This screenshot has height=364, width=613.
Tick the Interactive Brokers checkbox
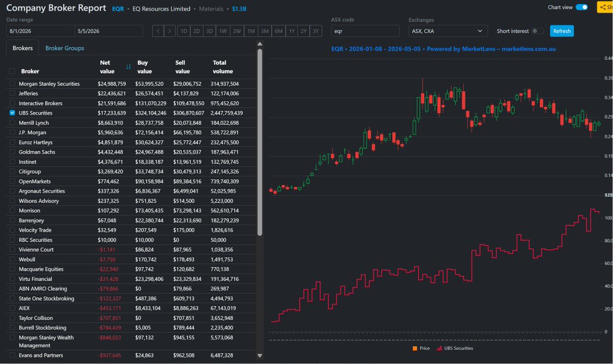coord(12,103)
